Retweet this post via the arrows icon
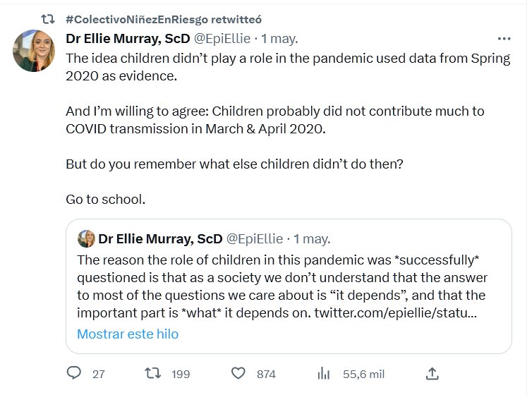 click(x=152, y=373)
